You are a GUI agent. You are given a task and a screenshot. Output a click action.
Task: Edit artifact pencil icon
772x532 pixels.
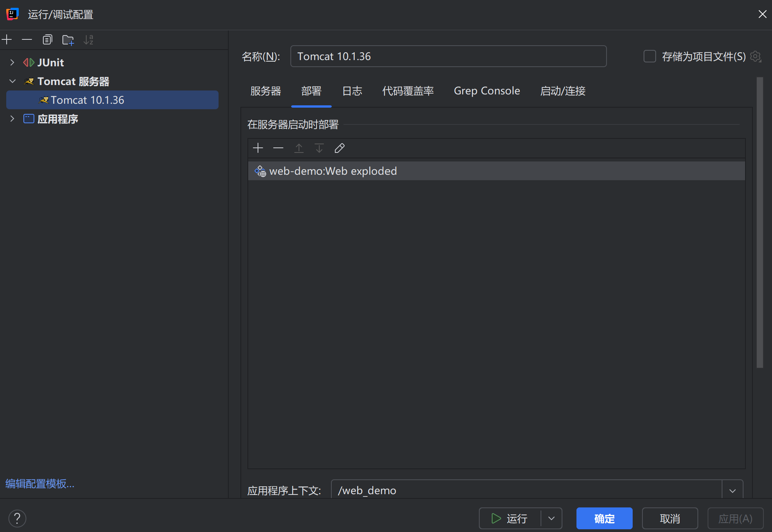[x=340, y=148]
